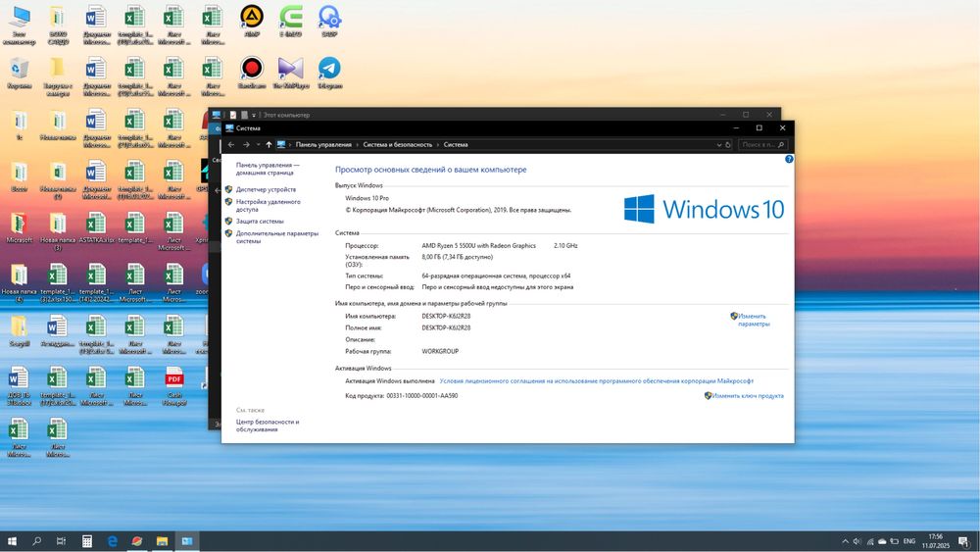
Task: Launch Edge browser from taskbar
Action: 112,541
